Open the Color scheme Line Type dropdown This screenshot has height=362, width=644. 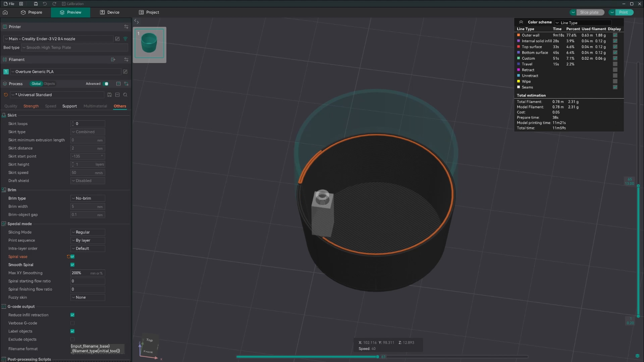coord(583,23)
